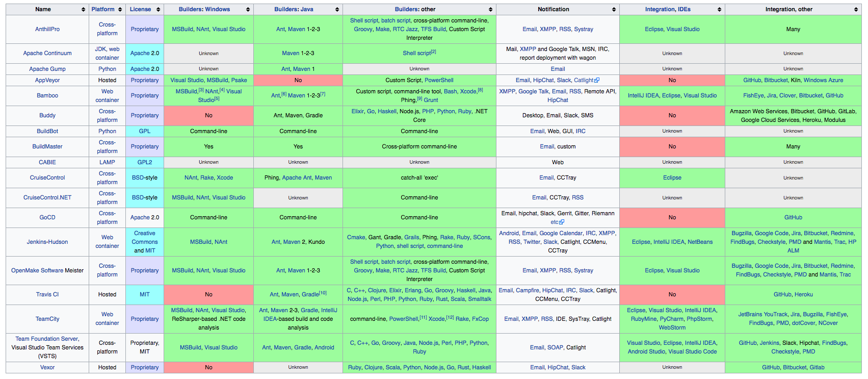Open the OpenMake Software link
The width and height of the screenshot is (868, 379).
pos(37,270)
